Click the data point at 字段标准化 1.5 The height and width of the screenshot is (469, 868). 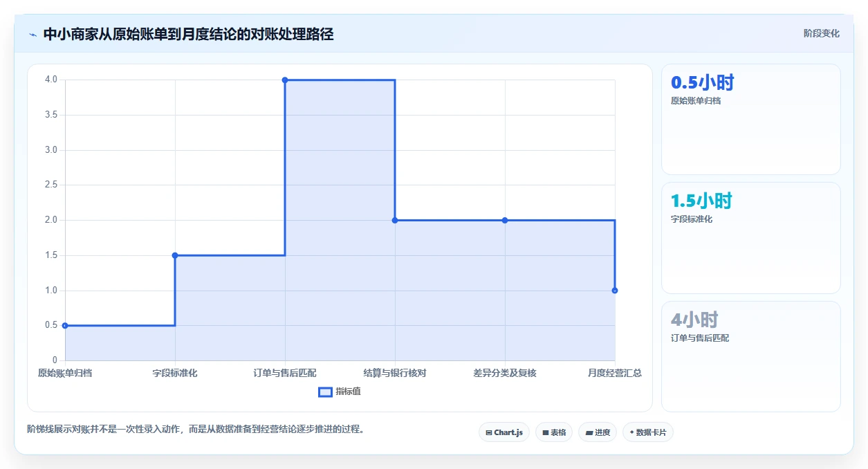(175, 255)
